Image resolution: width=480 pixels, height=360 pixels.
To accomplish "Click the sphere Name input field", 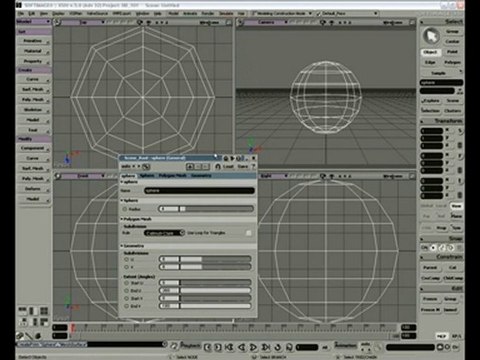I will (x=199, y=191).
